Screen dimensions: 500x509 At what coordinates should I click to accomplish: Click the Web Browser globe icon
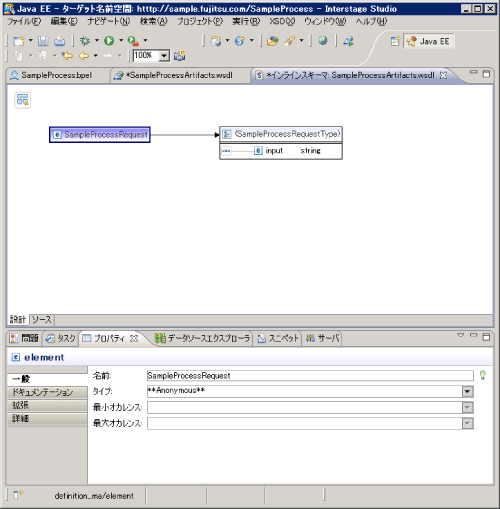(322, 41)
